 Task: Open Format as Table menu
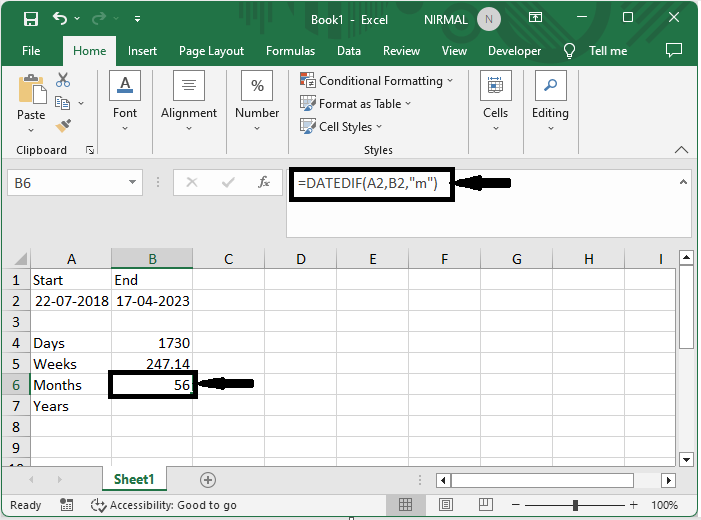click(x=355, y=104)
